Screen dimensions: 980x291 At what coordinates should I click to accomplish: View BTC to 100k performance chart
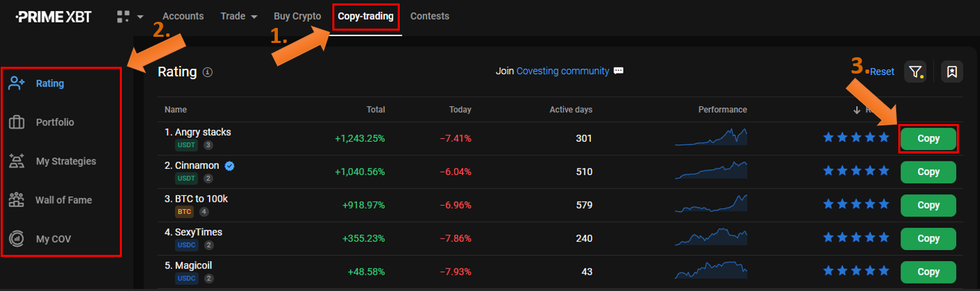711,204
